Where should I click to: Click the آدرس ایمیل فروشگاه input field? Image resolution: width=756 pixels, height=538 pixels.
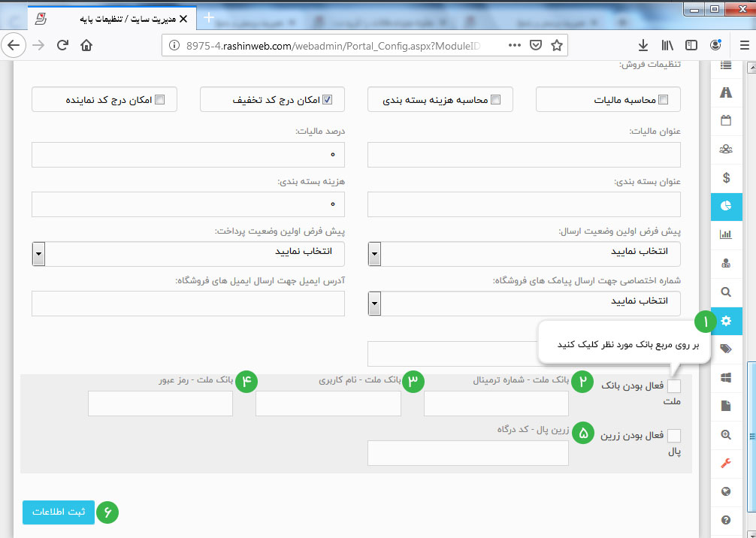(188, 304)
